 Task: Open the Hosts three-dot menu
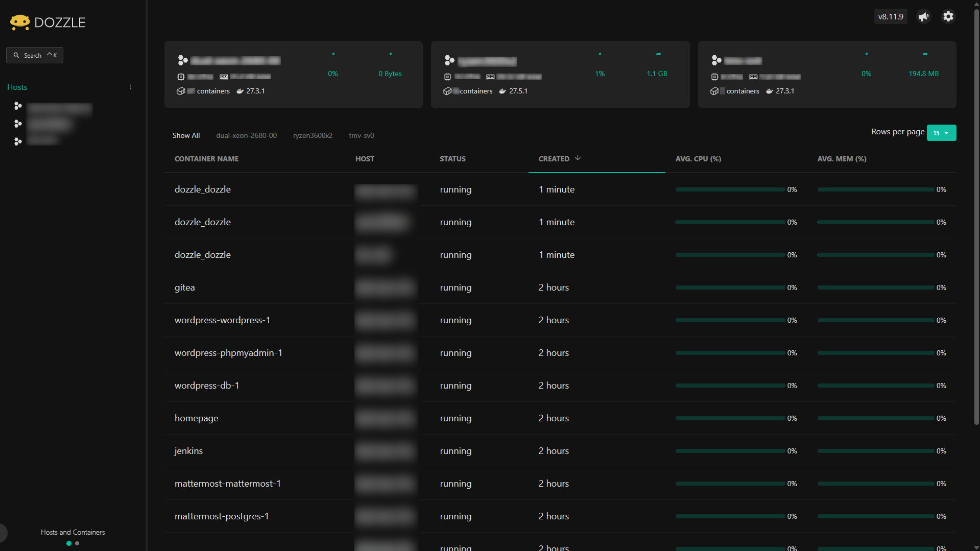131,87
